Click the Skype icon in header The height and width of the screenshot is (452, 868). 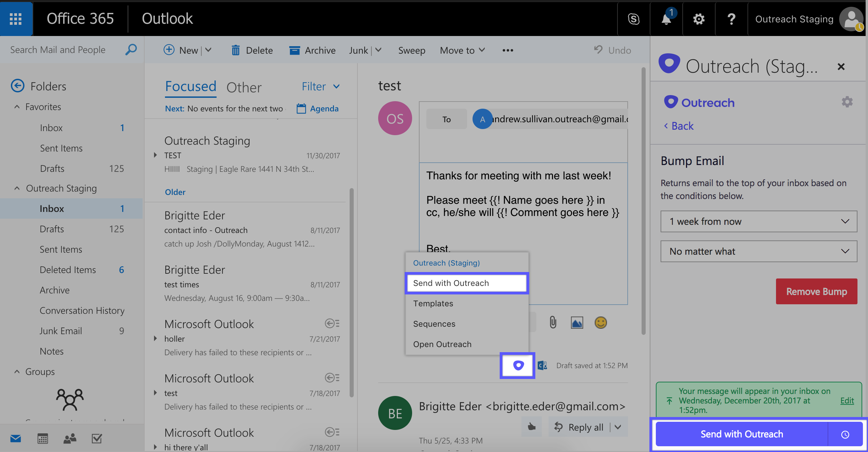tap(633, 19)
